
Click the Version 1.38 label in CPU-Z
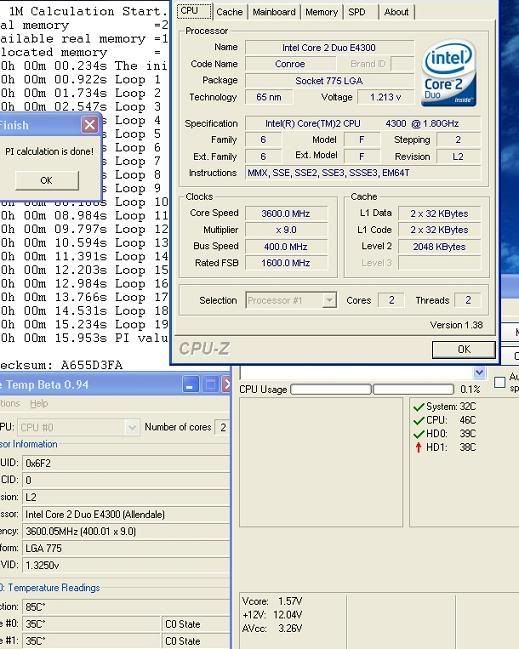(x=456, y=325)
